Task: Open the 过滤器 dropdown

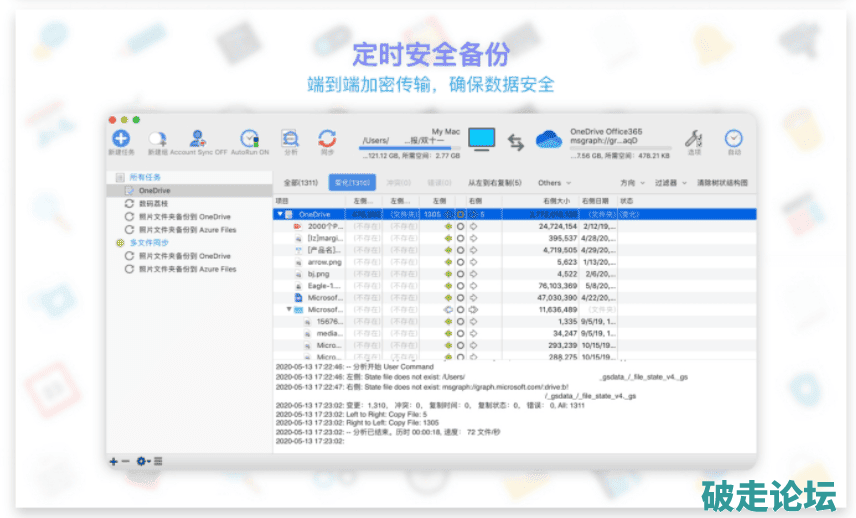Action: pyautogui.click(x=670, y=183)
